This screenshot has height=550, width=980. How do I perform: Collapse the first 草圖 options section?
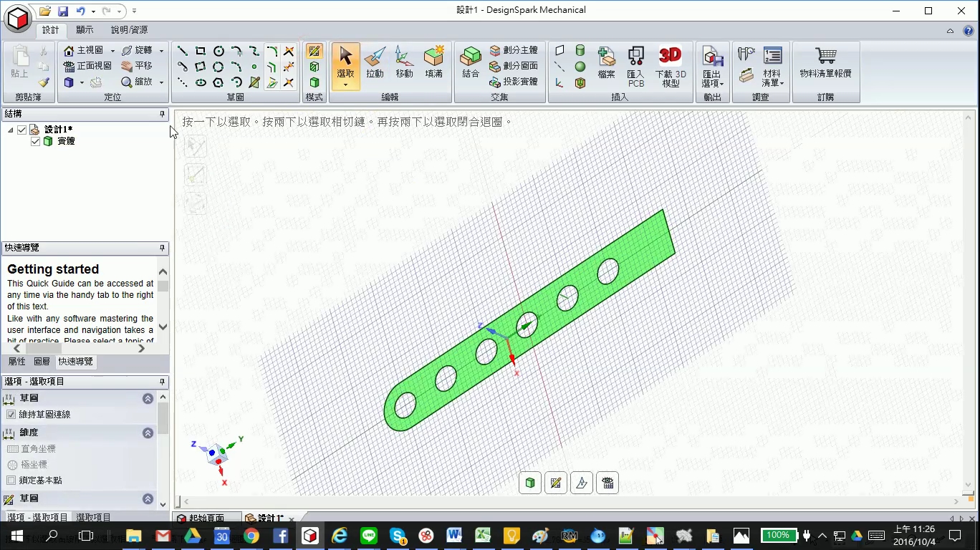click(x=148, y=399)
